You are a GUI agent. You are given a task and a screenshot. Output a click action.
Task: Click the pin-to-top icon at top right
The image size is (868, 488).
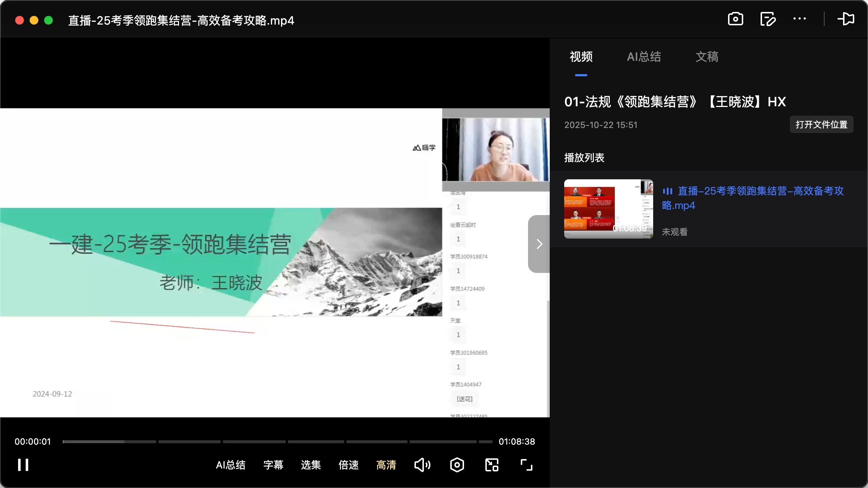point(846,19)
